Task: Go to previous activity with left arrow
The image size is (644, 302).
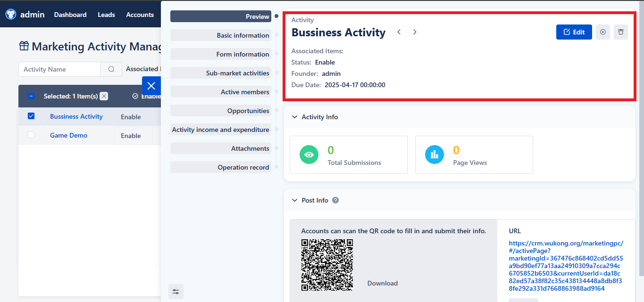Action: click(x=399, y=32)
